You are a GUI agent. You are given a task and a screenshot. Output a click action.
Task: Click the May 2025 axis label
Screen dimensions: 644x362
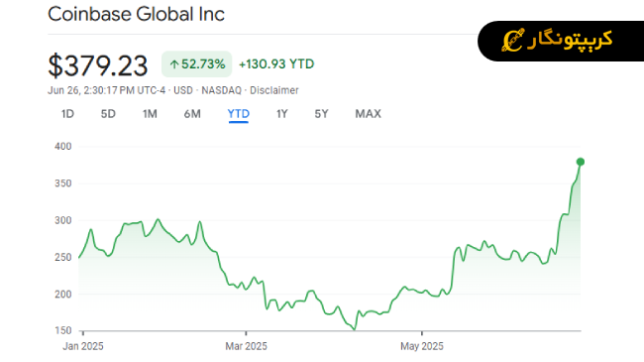(x=422, y=346)
